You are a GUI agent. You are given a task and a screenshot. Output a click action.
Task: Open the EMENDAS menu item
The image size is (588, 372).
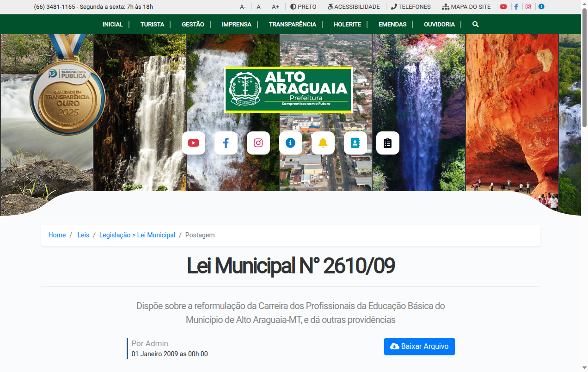(392, 25)
